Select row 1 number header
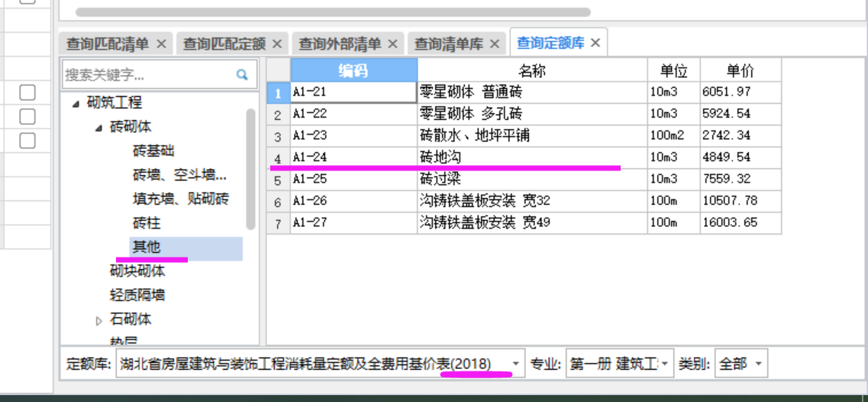The width and height of the screenshot is (868, 402). tap(279, 92)
